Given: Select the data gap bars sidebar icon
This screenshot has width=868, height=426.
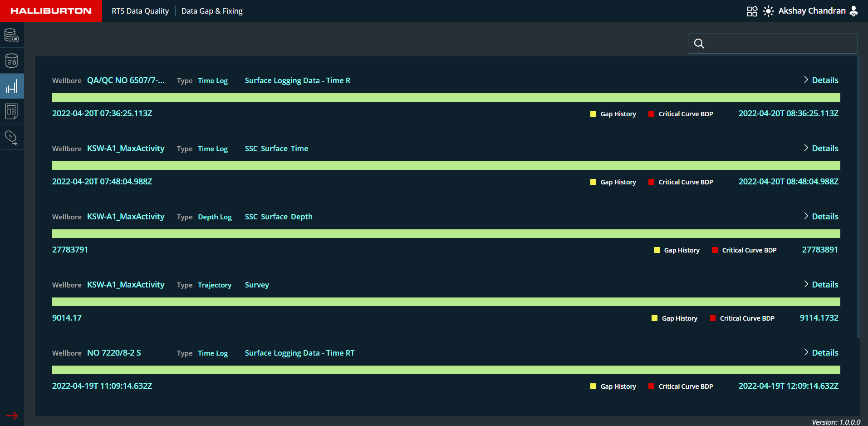Looking at the screenshot, I should tap(11, 86).
